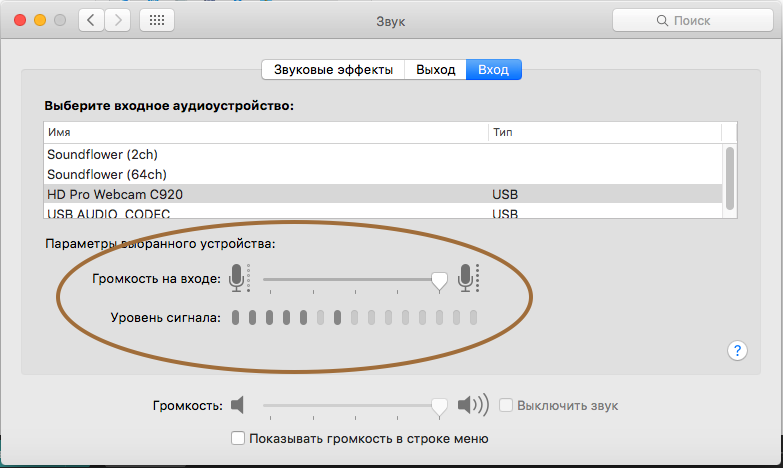This screenshot has width=783, height=468.
Task: Select Soundflower (2ch) input device
Action: [383, 154]
